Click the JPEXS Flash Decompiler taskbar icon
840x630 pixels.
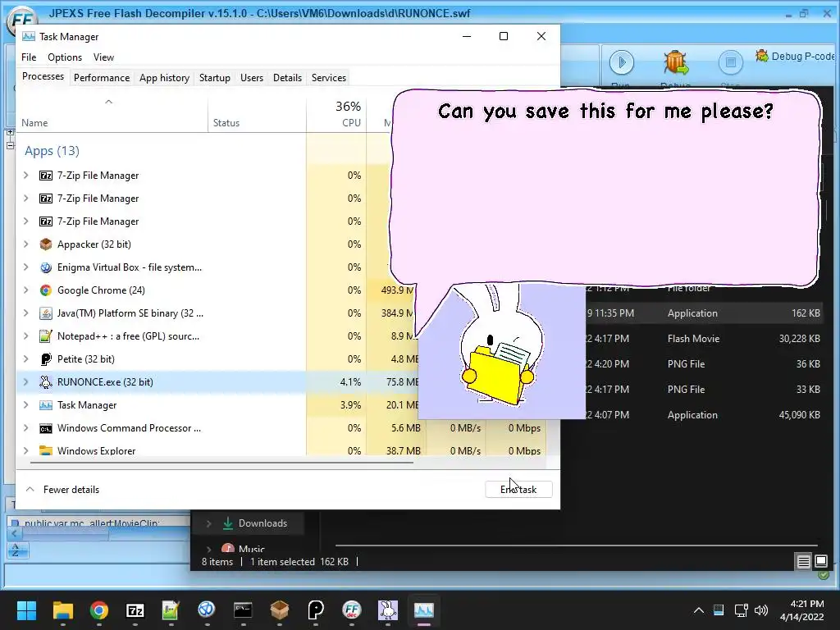coord(351,610)
